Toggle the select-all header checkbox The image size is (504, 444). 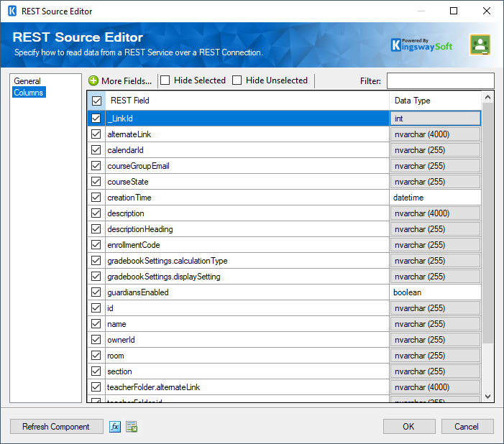(x=96, y=101)
